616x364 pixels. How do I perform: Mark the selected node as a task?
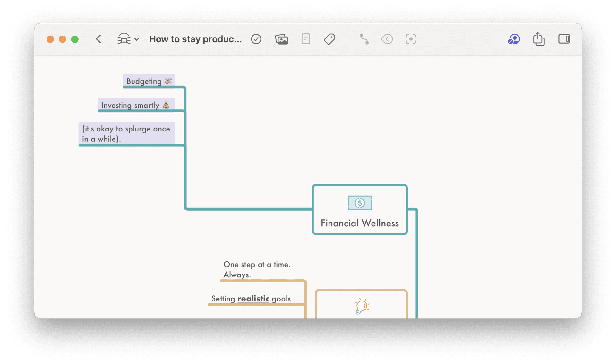coord(256,39)
